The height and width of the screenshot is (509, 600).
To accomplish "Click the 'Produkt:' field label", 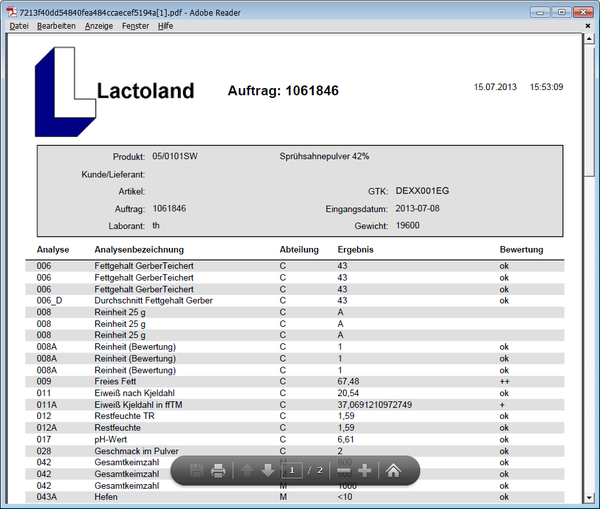I will [x=129, y=157].
